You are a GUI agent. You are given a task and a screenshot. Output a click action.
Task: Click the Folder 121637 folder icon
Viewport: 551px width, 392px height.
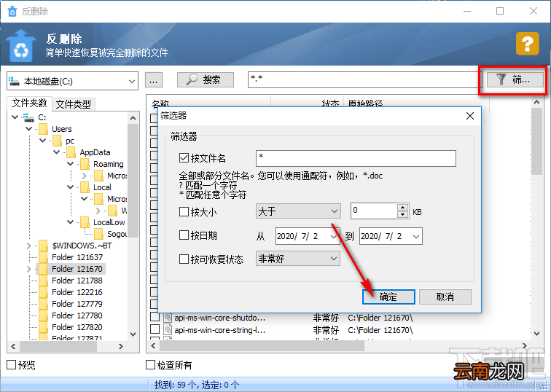(44, 257)
